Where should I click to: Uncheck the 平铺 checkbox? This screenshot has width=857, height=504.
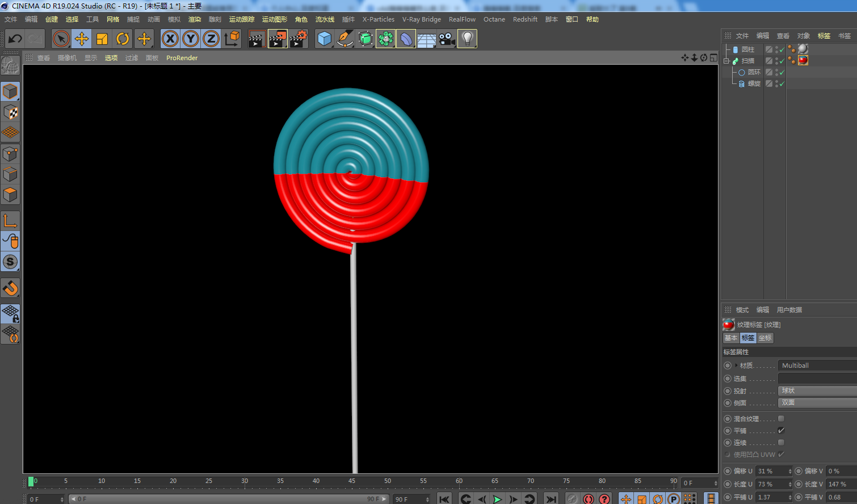point(781,431)
